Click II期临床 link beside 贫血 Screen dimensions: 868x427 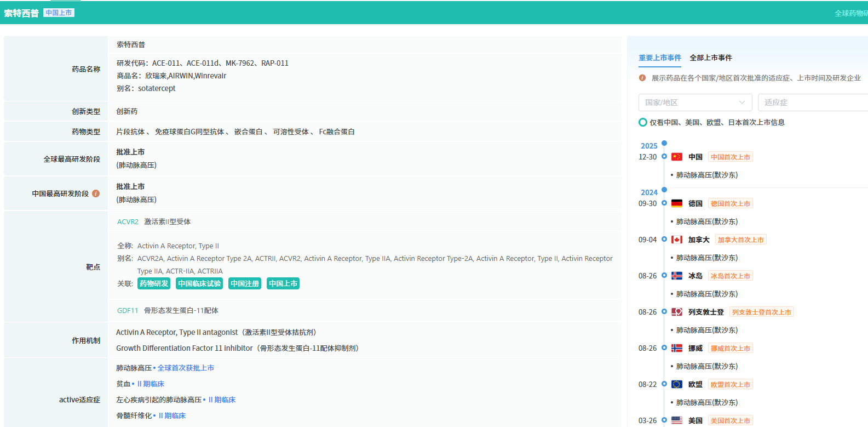pos(151,384)
